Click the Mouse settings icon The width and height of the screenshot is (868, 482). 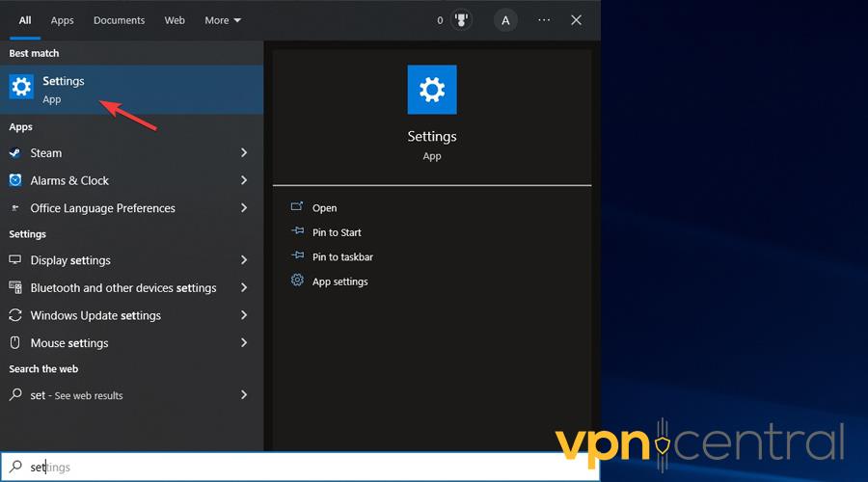(14, 342)
